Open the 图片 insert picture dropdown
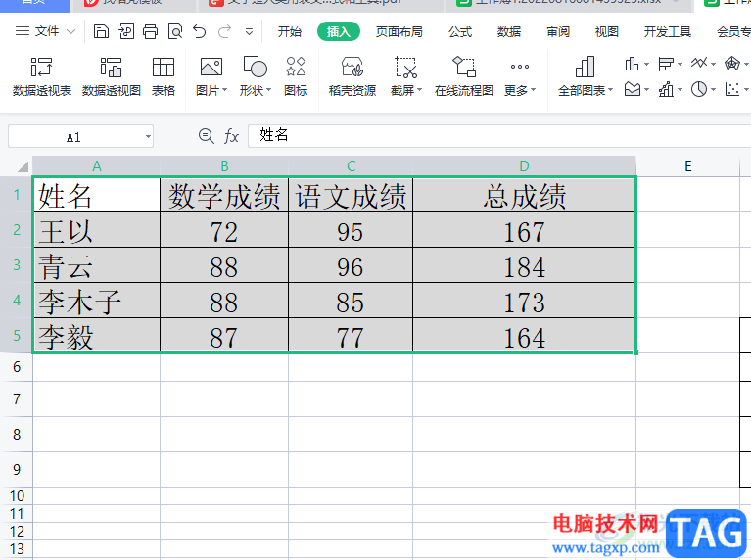 (211, 76)
